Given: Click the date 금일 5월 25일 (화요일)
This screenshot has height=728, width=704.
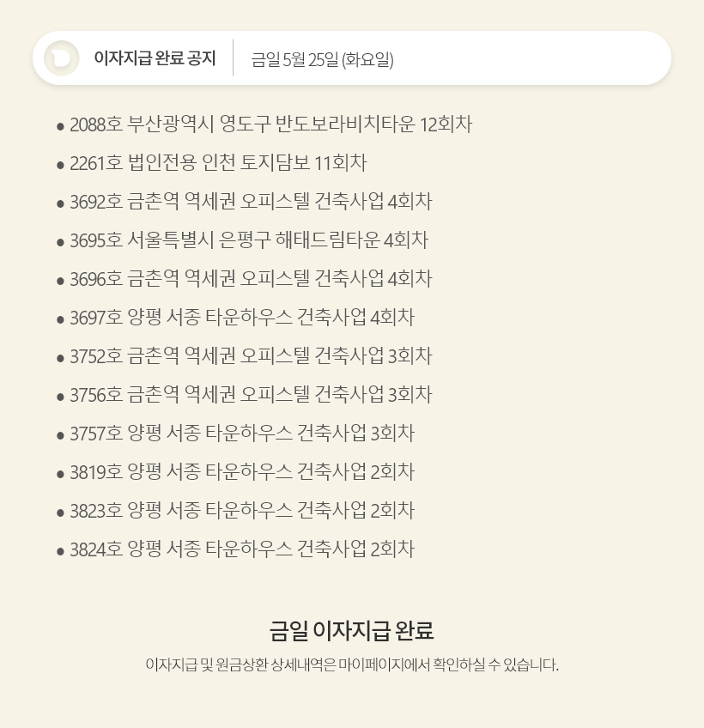Looking at the screenshot, I should pyautogui.click(x=322, y=59).
